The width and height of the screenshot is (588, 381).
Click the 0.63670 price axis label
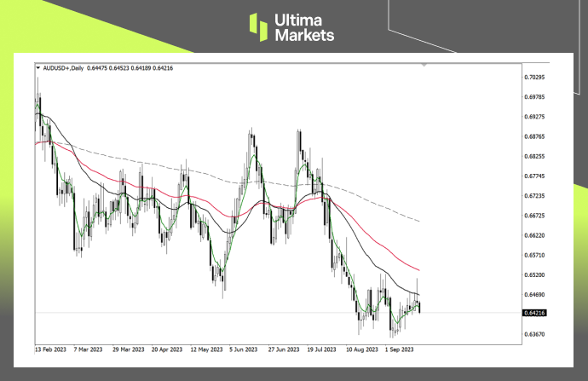coord(534,333)
